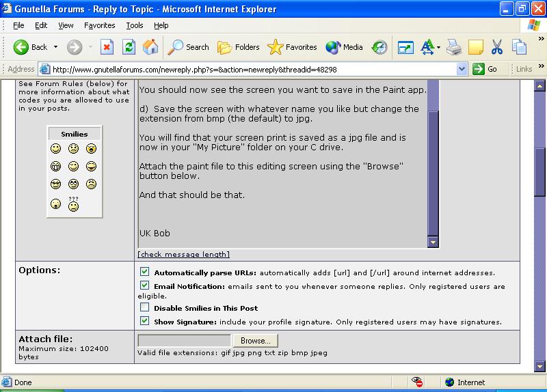This screenshot has width=547, height=392.
Task: Click the page icon in address bar
Action: point(44,69)
